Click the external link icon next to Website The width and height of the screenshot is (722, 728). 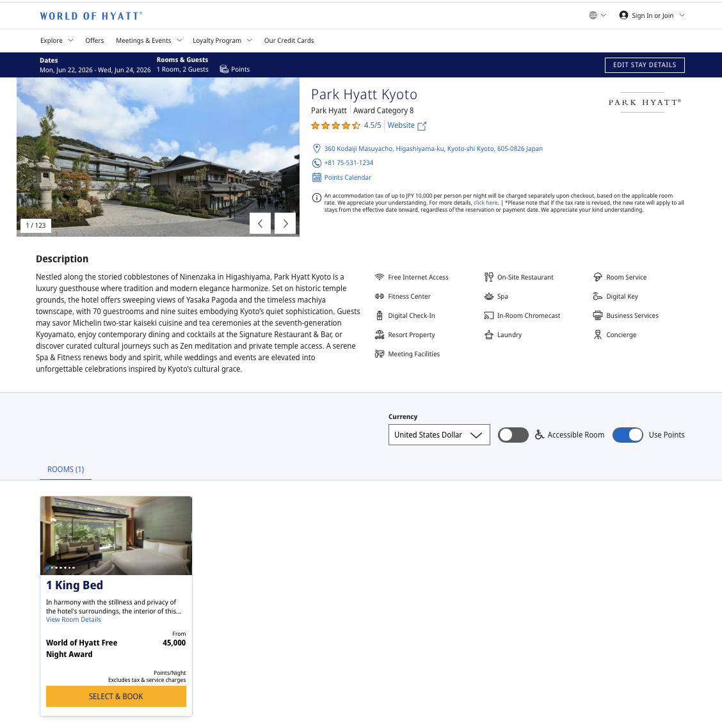point(422,126)
